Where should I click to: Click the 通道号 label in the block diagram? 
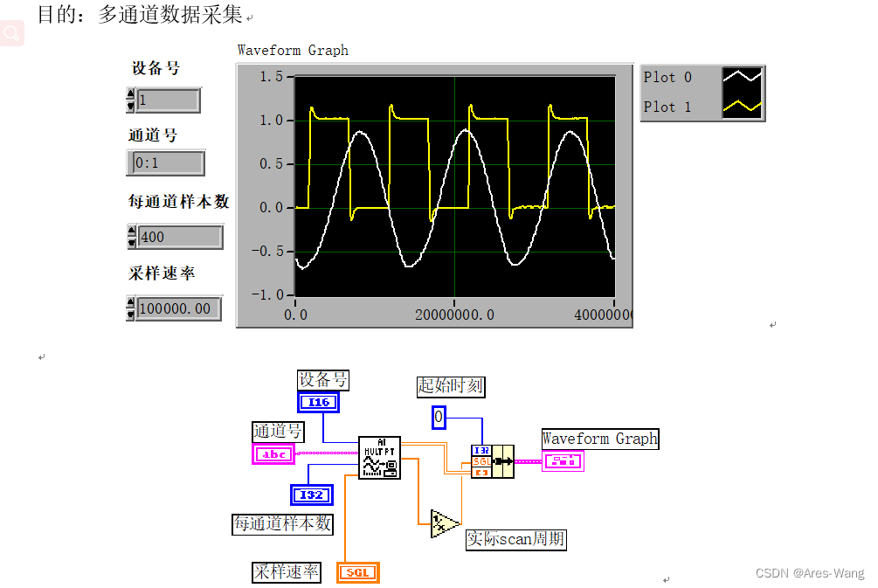279,432
